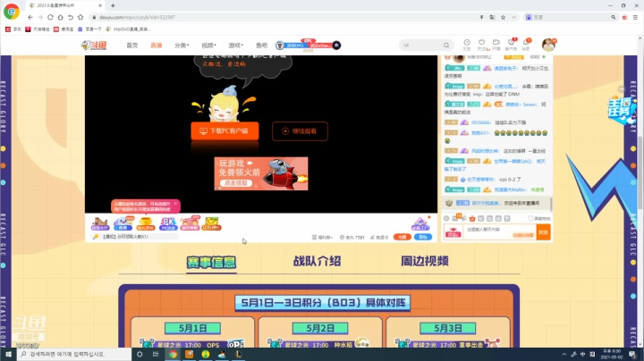Open the 历史 history clock icon
The width and height of the screenshot is (644, 361).
(467, 45)
